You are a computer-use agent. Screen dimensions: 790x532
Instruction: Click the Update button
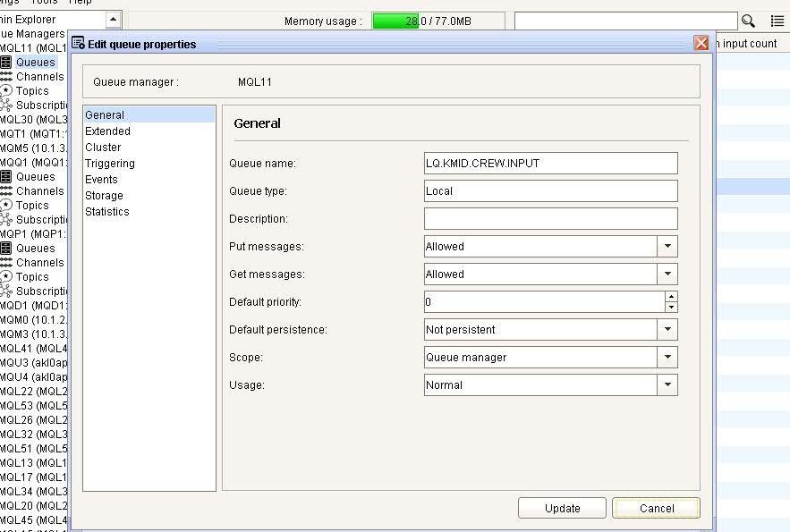562,507
